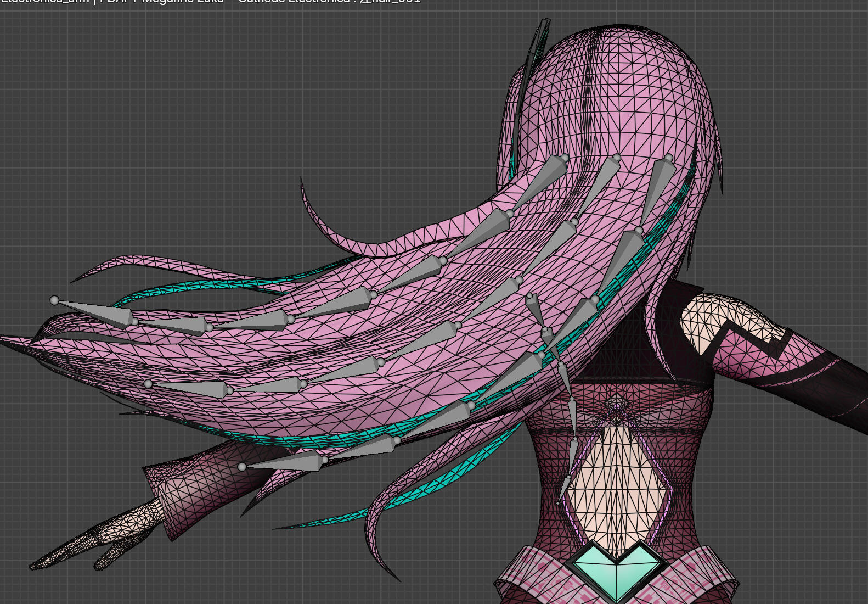This screenshot has width=868, height=604.
Task: Select the headset antenna above the head
Action: pyautogui.click(x=535, y=49)
